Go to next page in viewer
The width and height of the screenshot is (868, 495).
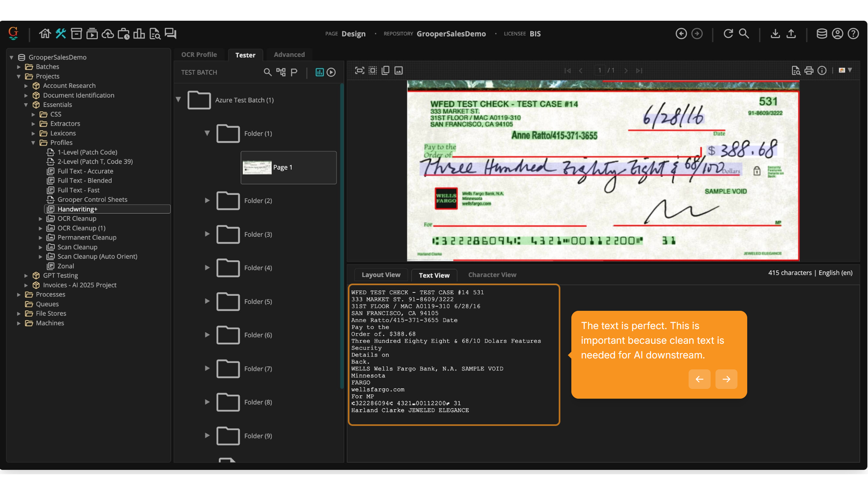pos(626,71)
